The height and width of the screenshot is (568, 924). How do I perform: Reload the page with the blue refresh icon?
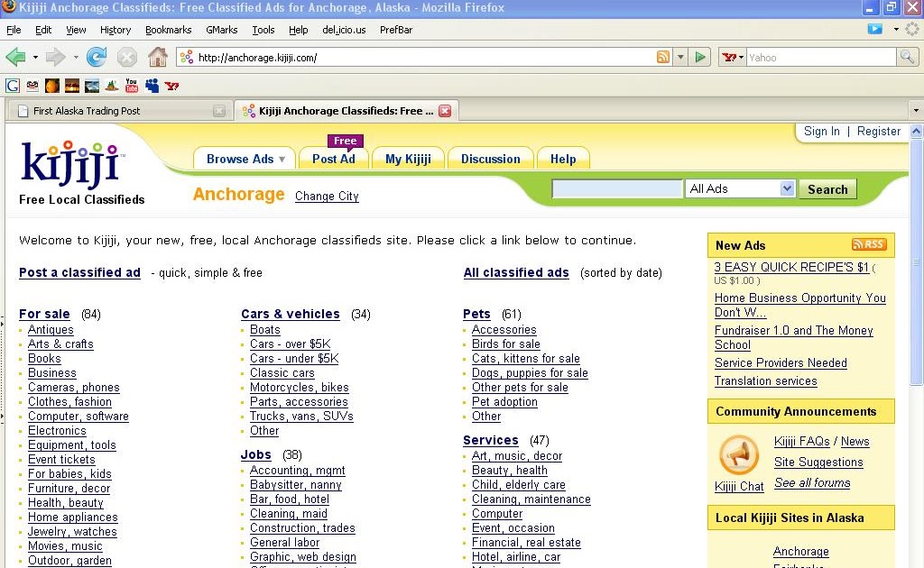coord(97,57)
